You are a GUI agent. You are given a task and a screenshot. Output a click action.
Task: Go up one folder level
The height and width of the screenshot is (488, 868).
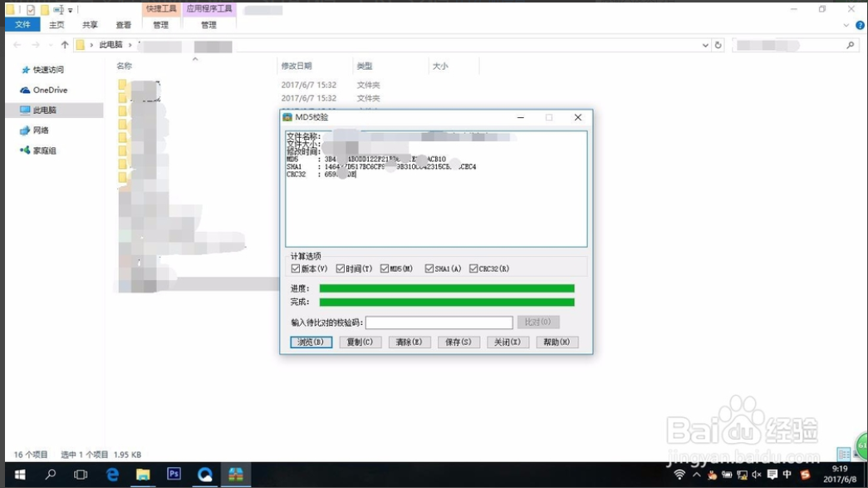[65, 45]
